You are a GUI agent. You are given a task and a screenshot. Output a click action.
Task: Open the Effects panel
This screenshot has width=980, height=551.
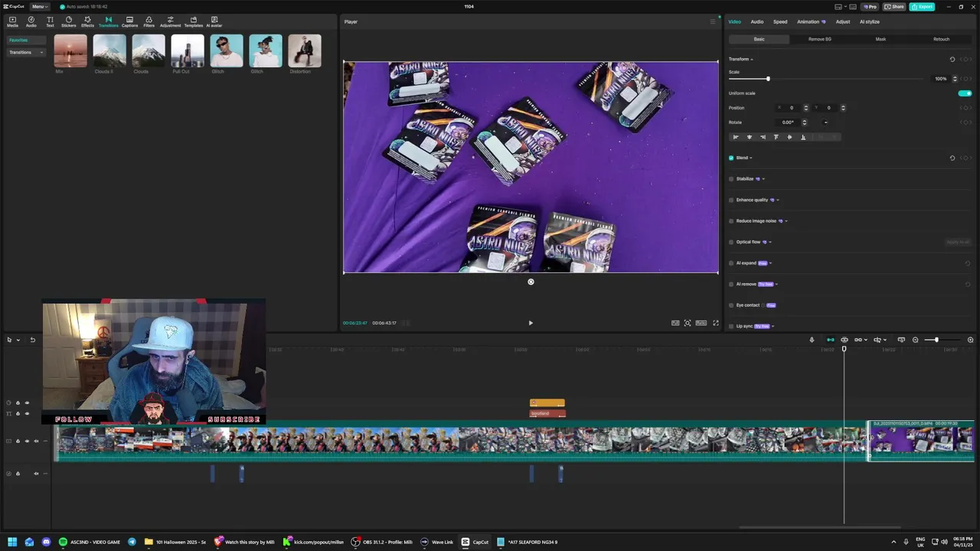(x=87, y=21)
